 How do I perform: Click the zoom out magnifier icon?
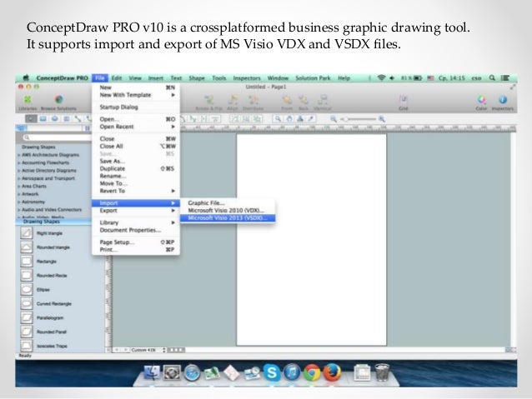pyautogui.click(x=334, y=119)
